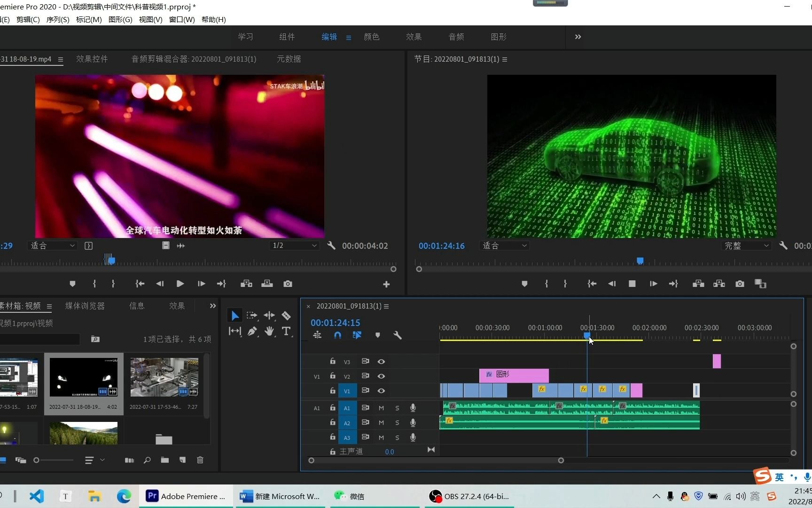
Task: Open Program monitor settings wrench
Action: [783, 246]
